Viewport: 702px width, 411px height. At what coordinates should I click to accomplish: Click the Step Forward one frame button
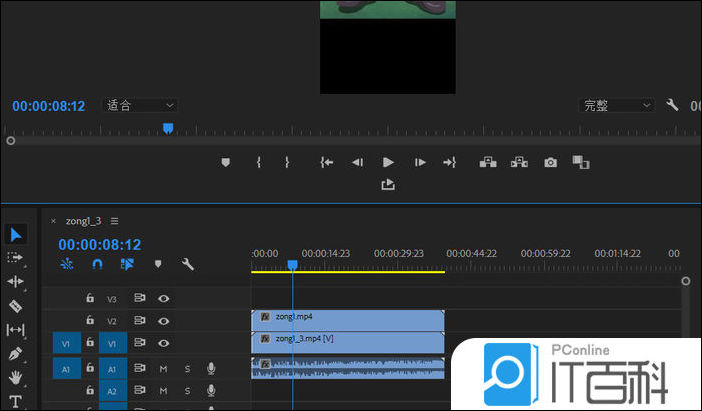click(420, 162)
